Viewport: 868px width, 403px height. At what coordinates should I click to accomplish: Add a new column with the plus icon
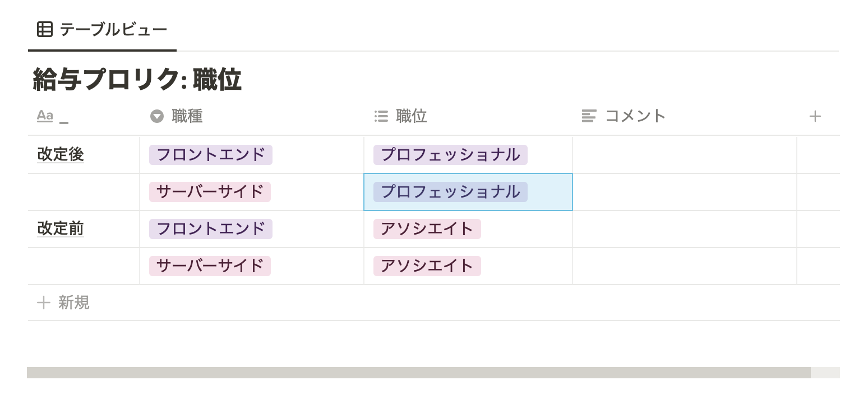(x=815, y=116)
